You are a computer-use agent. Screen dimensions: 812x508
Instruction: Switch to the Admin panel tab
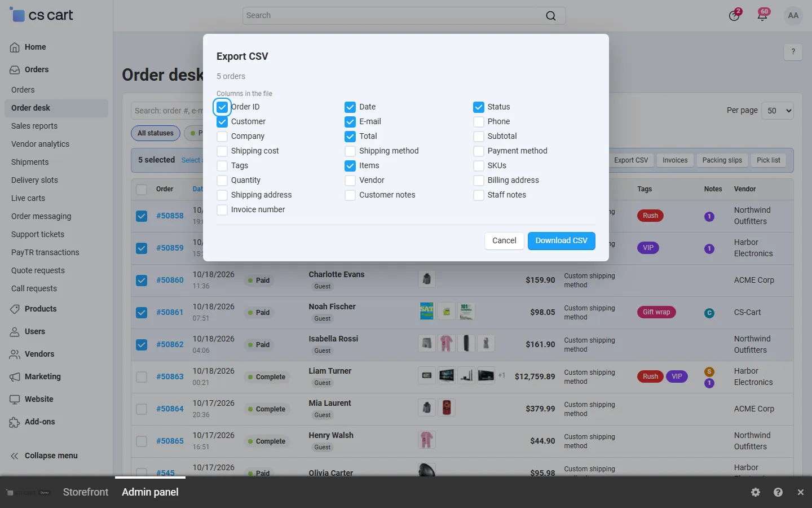(x=150, y=492)
